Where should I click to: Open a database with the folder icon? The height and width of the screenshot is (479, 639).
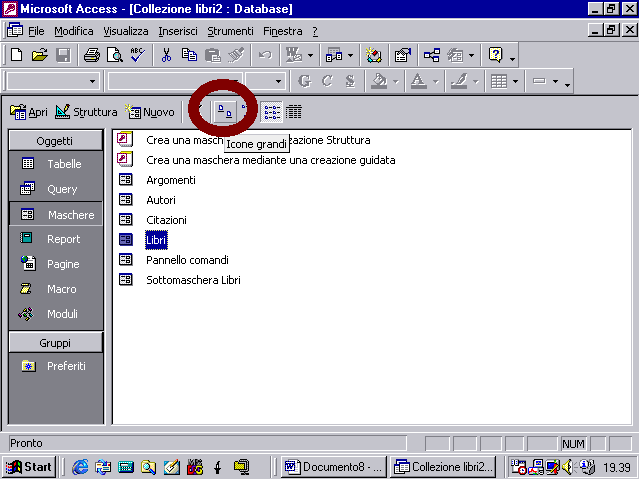pyautogui.click(x=40, y=55)
